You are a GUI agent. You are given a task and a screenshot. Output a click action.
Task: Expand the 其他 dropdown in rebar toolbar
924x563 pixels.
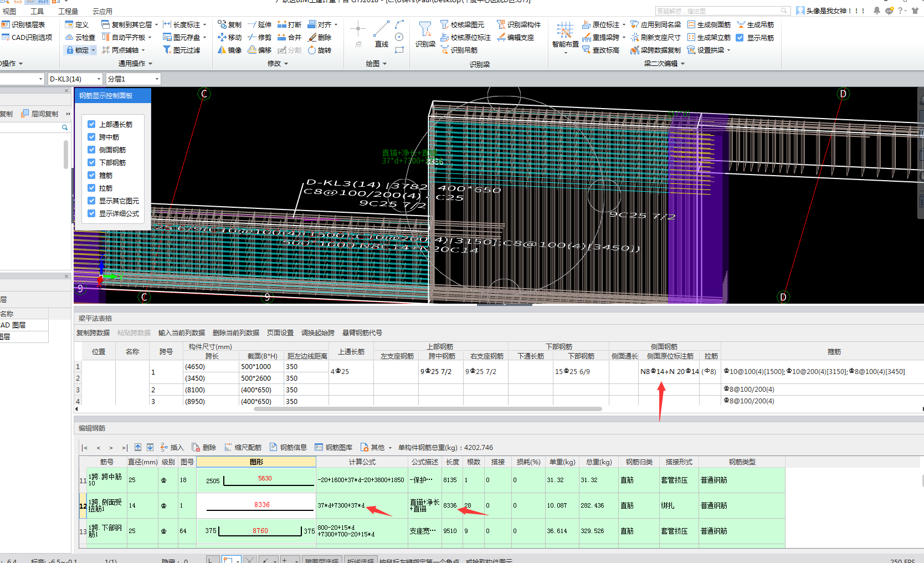click(390, 448)
